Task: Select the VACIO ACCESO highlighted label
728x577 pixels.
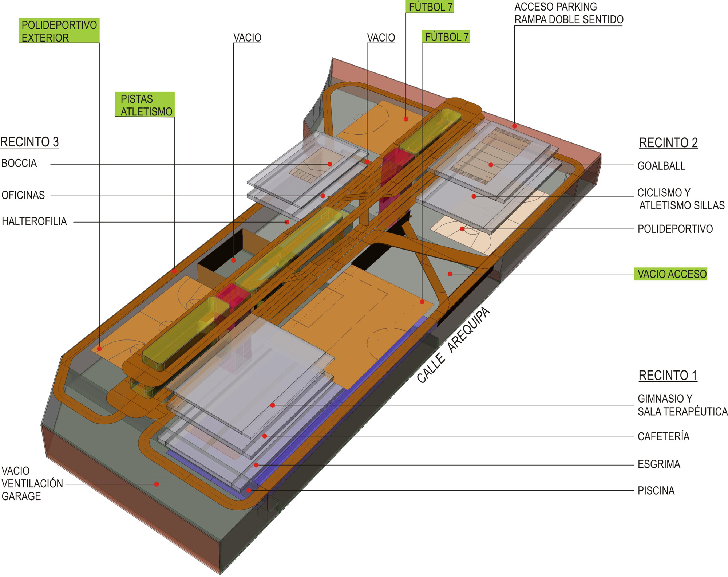Action: click(x=671, y=274)
